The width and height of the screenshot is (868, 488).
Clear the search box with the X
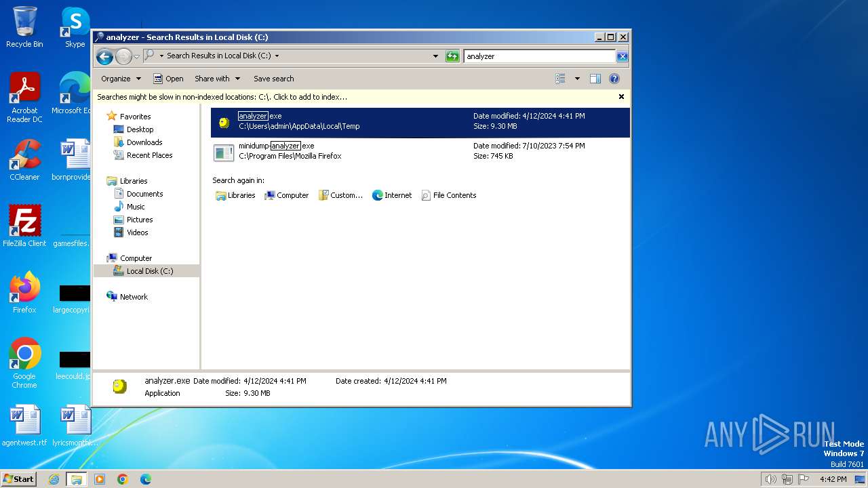tap(622, 56)
